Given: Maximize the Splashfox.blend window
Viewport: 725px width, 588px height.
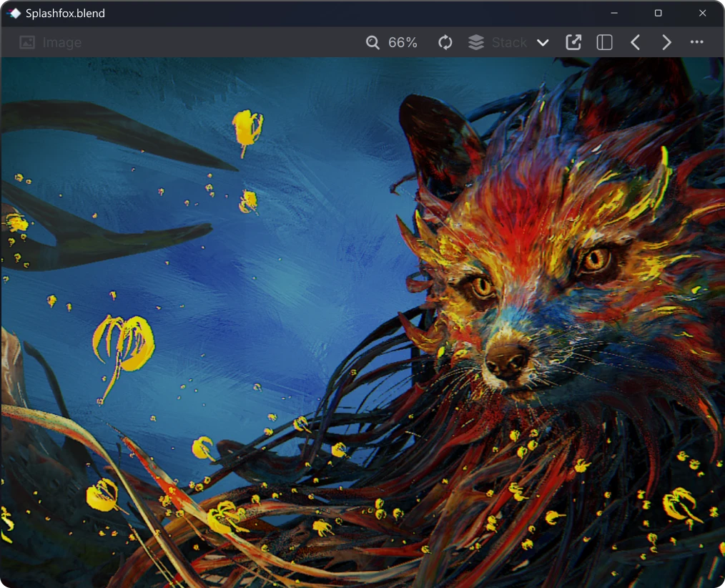Looking at the screenshot, I should pos(656,13).
